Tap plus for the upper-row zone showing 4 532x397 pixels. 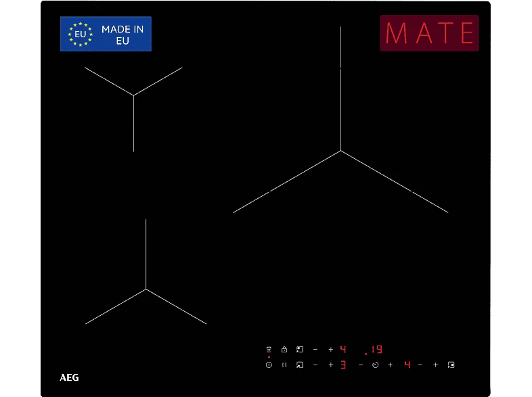click(331, 349)
